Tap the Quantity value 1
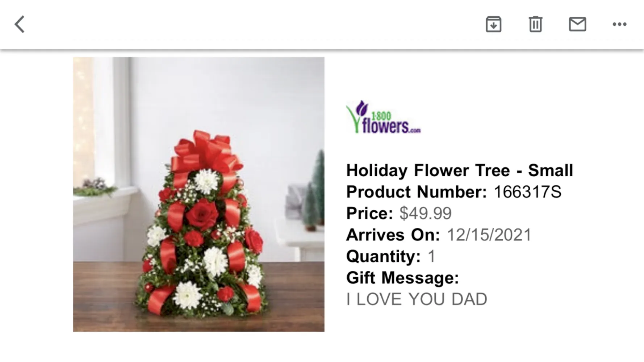644x362 pixels. [431, 256]
